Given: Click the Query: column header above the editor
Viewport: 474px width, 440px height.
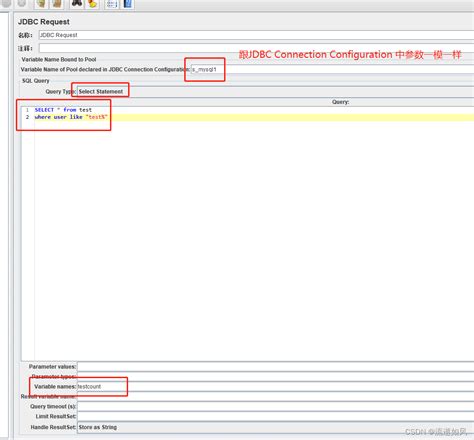Looking at the screenshot, I should point(340,102).
